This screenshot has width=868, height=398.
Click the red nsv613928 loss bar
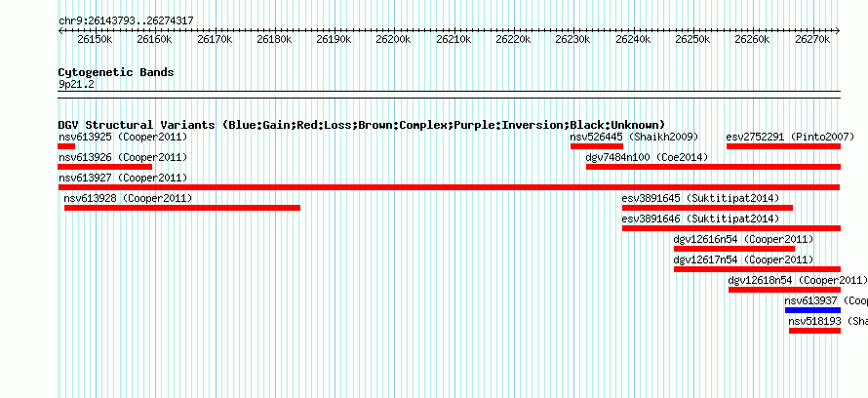tap(182, 208)
